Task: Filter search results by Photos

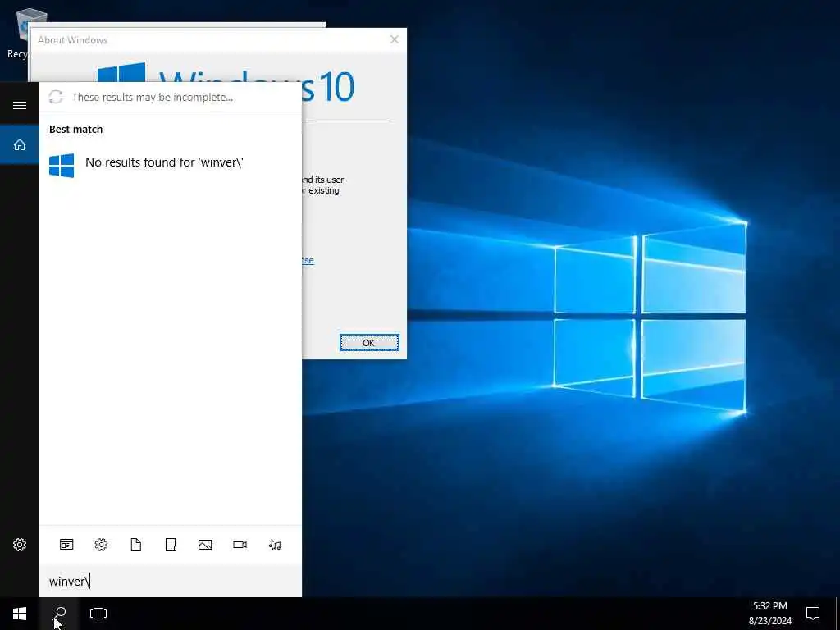Action: 205,545
